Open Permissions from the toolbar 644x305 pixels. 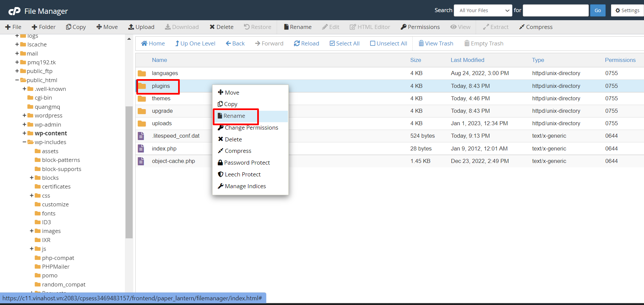[420, 27]
